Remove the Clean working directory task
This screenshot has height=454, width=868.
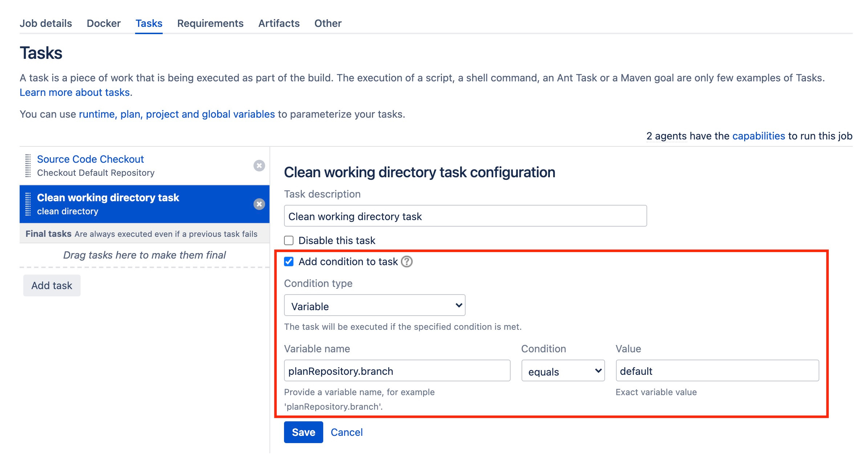[259, 204]
